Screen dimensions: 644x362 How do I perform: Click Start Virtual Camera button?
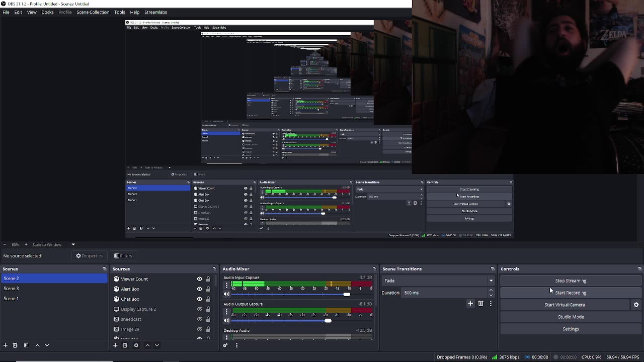click(x=565, y=305)
